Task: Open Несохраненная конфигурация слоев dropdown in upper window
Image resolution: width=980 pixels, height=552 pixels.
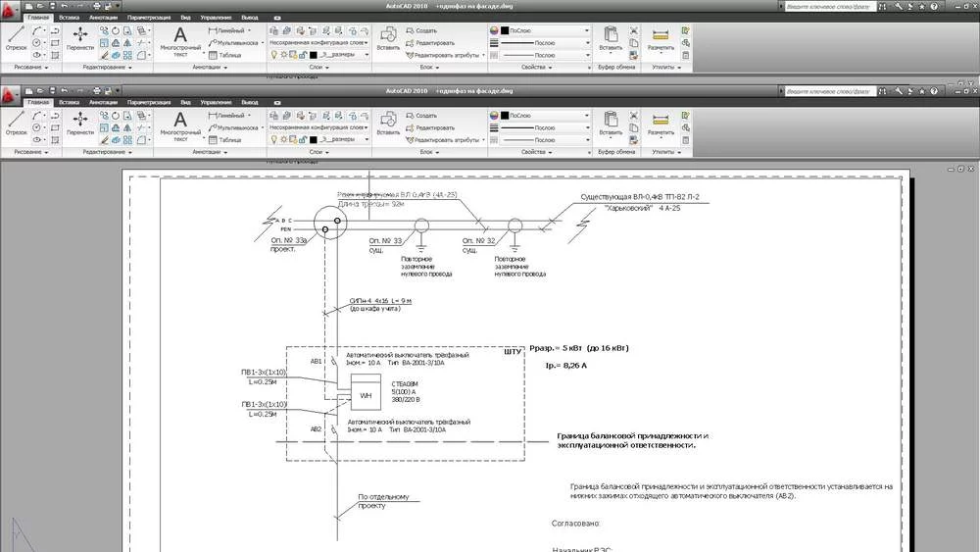Action: pyautogui.click(x=318, y=42)
